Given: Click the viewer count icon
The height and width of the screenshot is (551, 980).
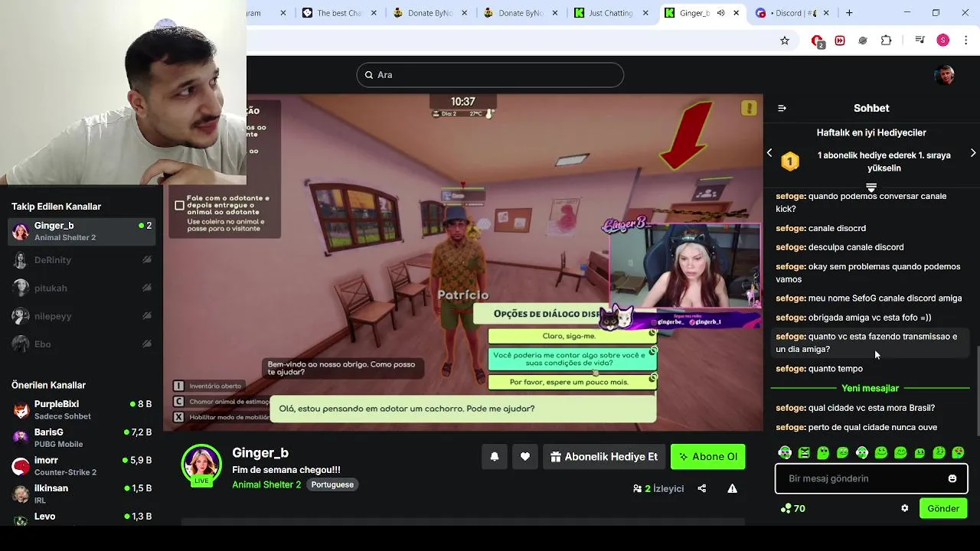Looking at the screenshot, I should [637, 488].
